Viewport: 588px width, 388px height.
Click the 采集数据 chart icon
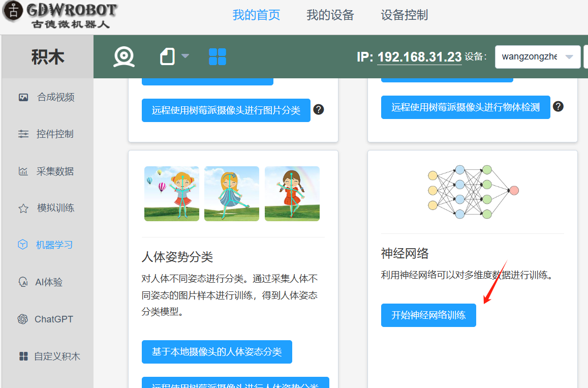[x=23, y=171]
